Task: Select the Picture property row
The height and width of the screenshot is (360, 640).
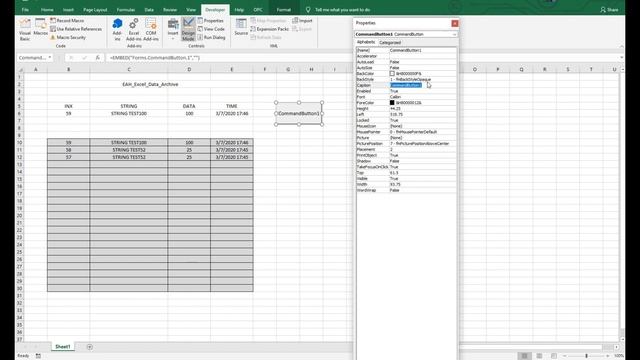Action: click(x=406, y=138)
